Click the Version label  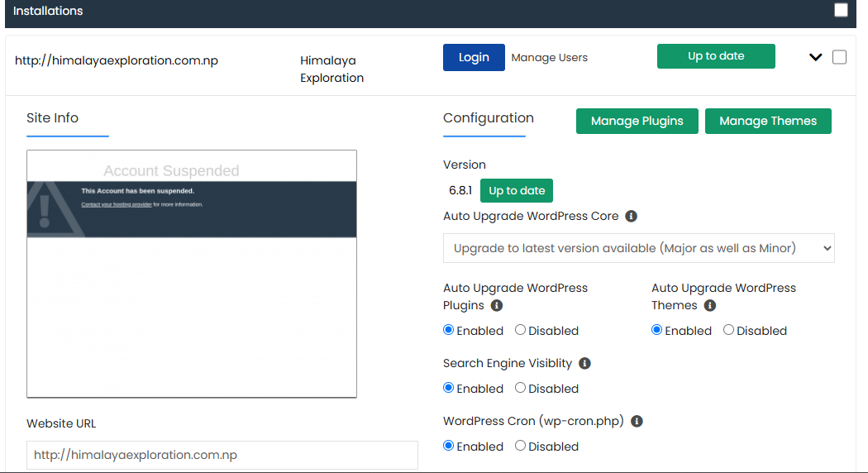(465, 165)
